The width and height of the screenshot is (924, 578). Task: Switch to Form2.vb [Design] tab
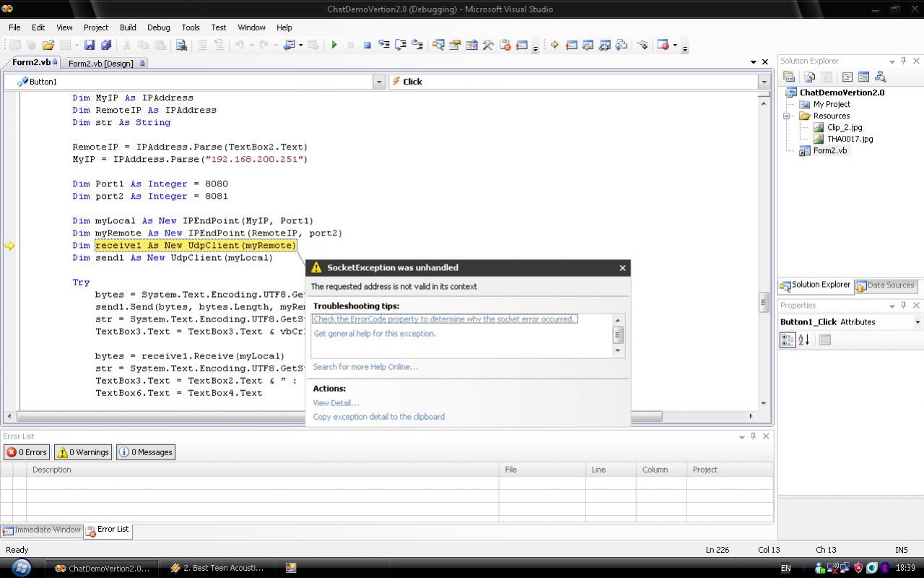(101, 64)
